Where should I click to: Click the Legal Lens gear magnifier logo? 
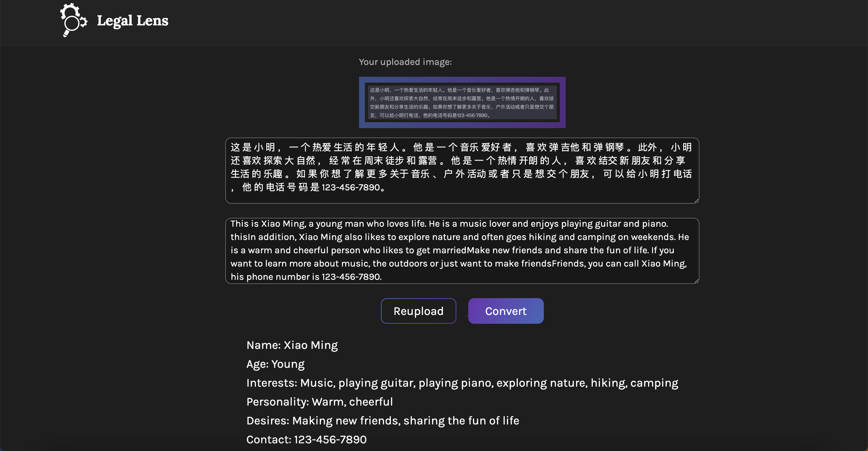pos(73,20)
